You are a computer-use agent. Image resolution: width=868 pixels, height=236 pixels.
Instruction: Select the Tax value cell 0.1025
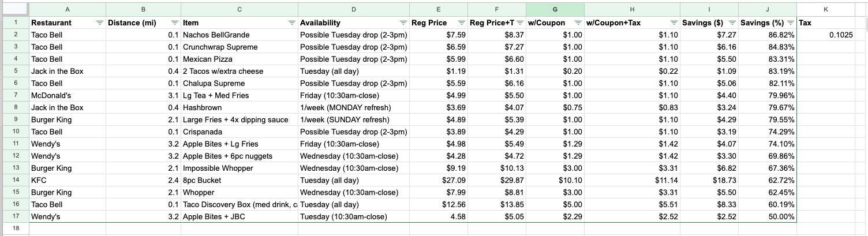point(826,35)
